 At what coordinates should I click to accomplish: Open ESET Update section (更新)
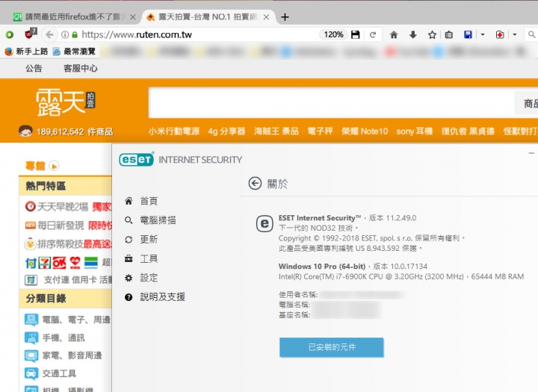[x=149, y=240]
